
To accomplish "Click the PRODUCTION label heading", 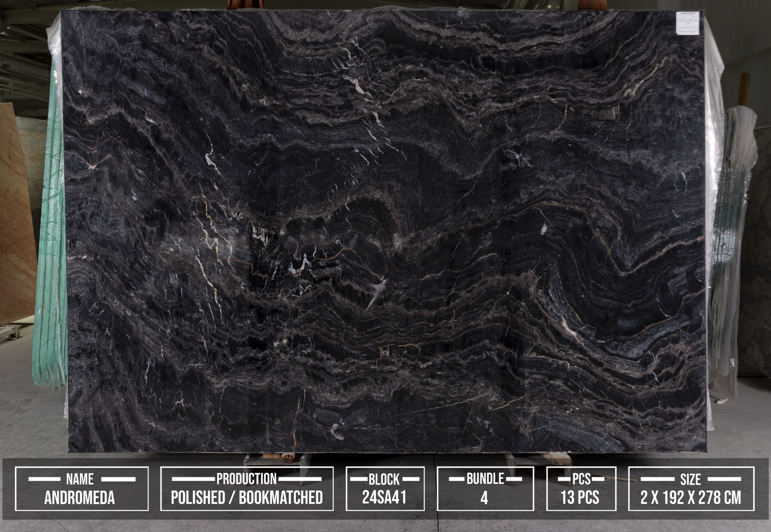I will coord(247,479).
